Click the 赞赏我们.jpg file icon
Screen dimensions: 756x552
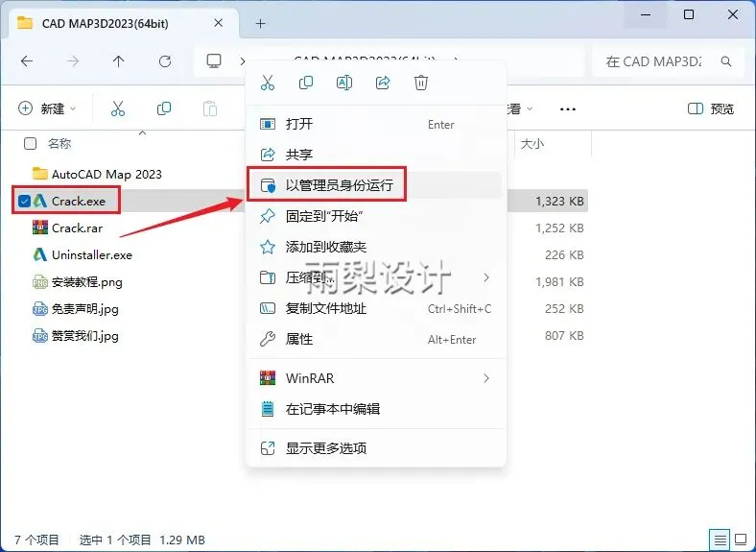tap(40, 335)
